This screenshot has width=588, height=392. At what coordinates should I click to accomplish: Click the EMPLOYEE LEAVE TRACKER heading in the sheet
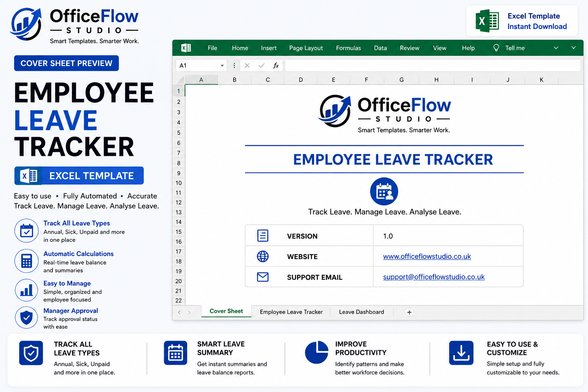coord(393,160)
